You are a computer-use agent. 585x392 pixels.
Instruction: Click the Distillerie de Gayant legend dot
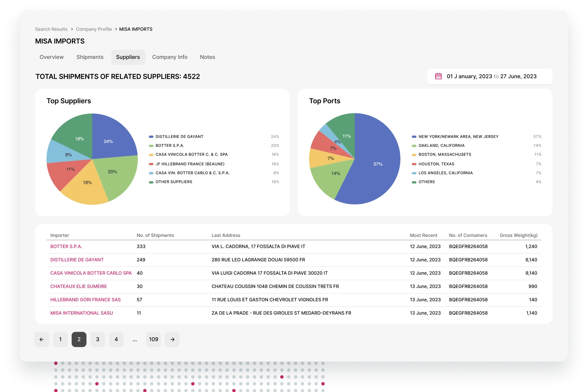151,137
